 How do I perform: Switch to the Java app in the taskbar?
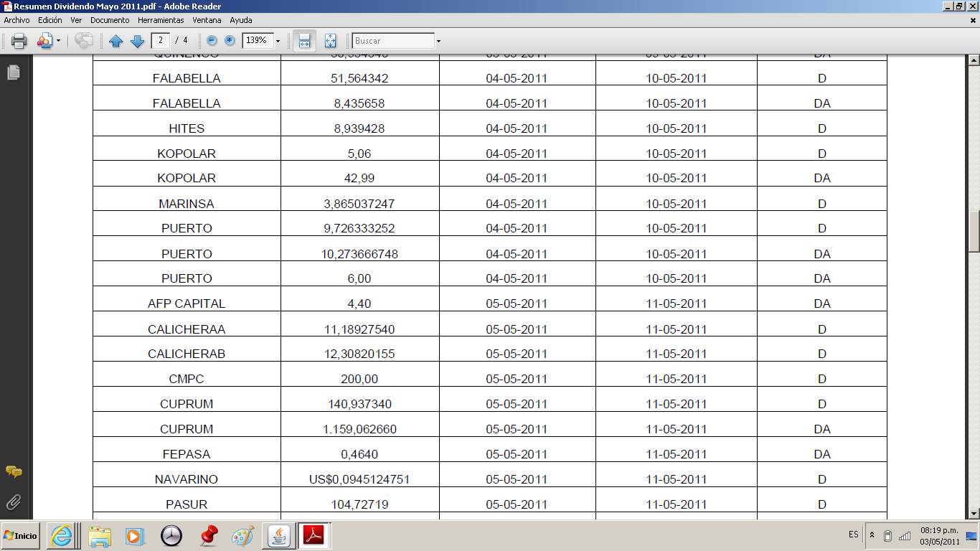coord(278,535)
